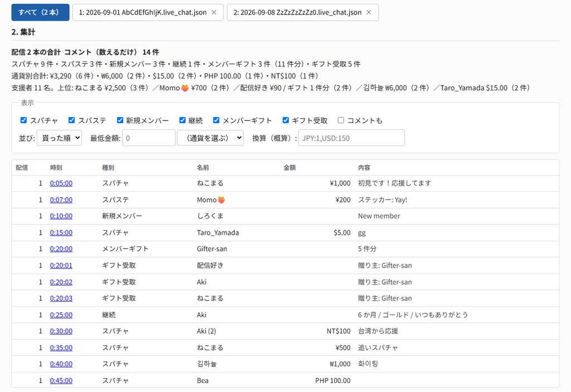The width and height of the screenshot is (571, 392).
Task: Follow the 0:20:02 time link
Action: tap(61, 282)
